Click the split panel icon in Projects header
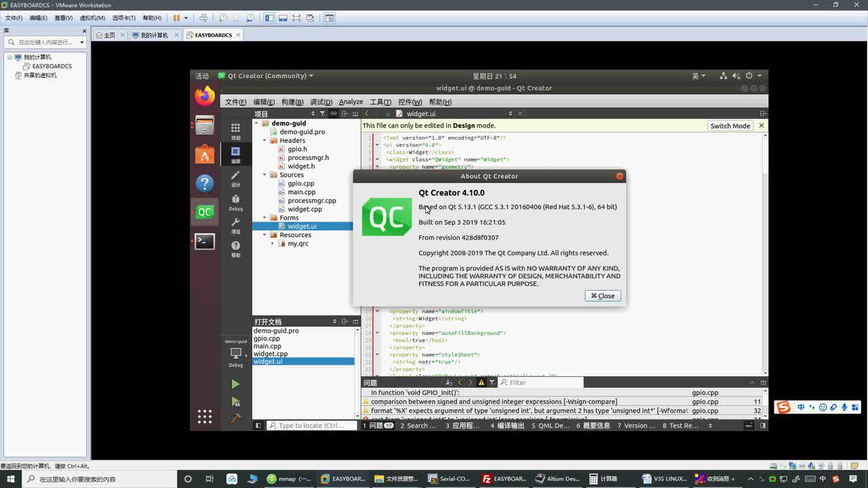868x488 pixels. coord(344,114)
